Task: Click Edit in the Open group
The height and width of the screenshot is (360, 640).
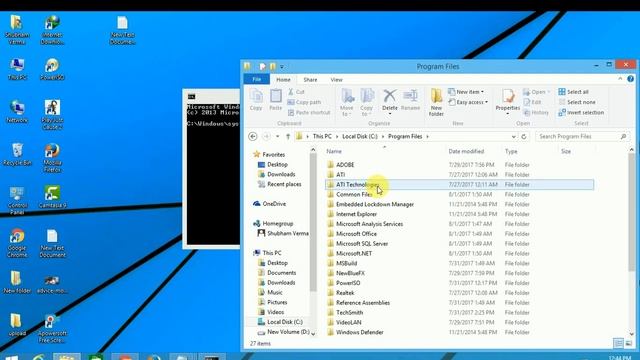Action: [x=532, y=102]
